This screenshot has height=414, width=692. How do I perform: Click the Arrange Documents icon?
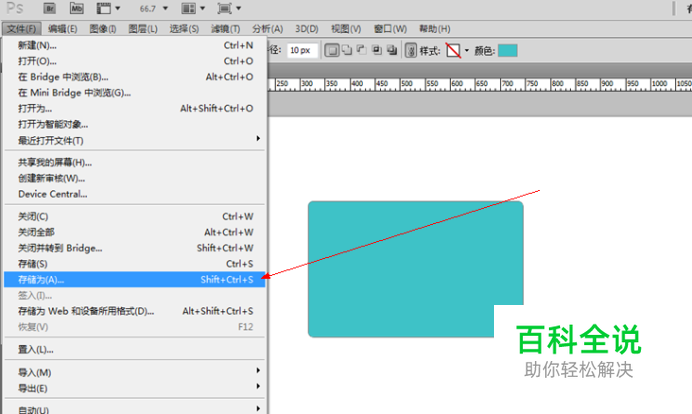(x=188, y=8)
